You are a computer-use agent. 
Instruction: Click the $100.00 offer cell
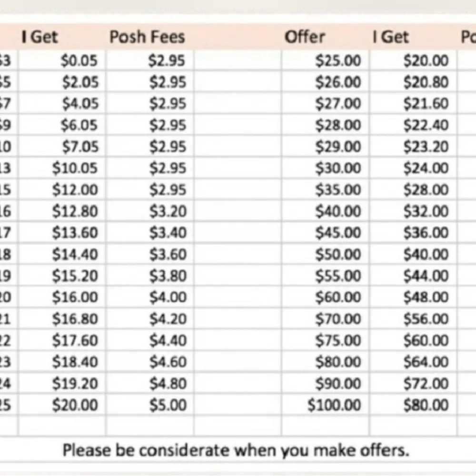coord(334,405)
